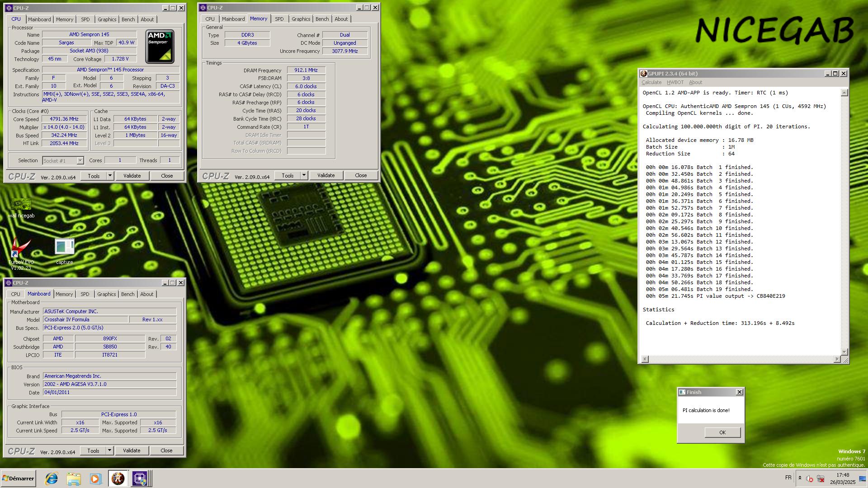868x488 pixels.
Task: Click the Crosshair IV Formula model field
Action: click(85, 319)
